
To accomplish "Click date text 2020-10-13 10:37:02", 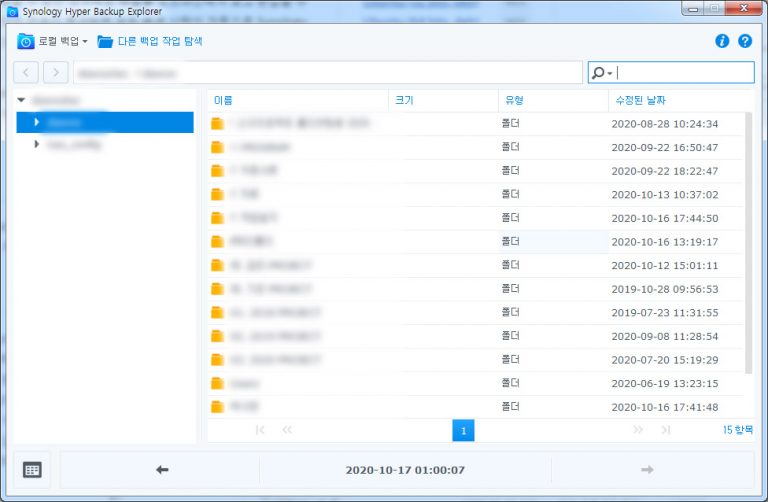I will tap(665, 195).
